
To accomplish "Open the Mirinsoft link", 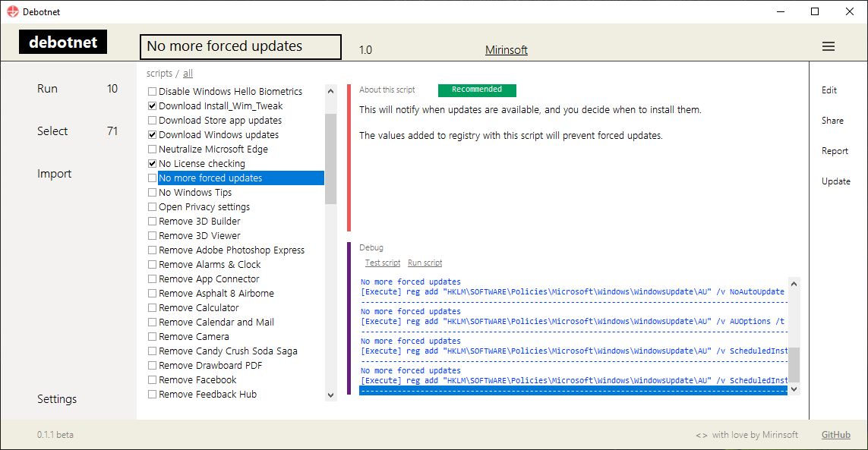I will tap(506, 49).
